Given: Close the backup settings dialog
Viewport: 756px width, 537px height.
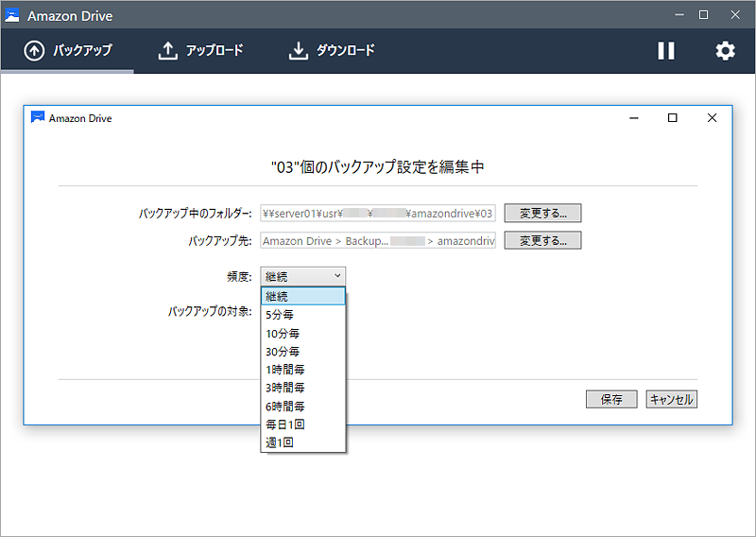Looking at the screenshot, I should point(712,118).
